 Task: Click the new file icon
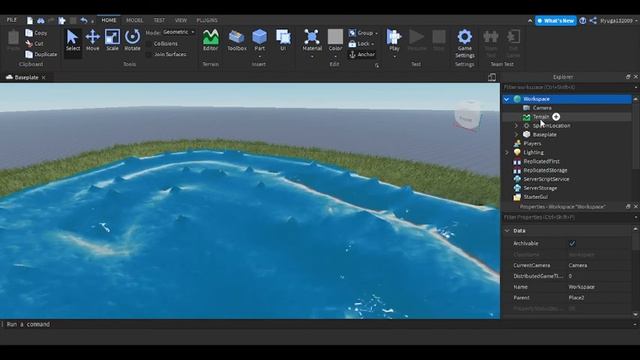(x=30, y=20)
